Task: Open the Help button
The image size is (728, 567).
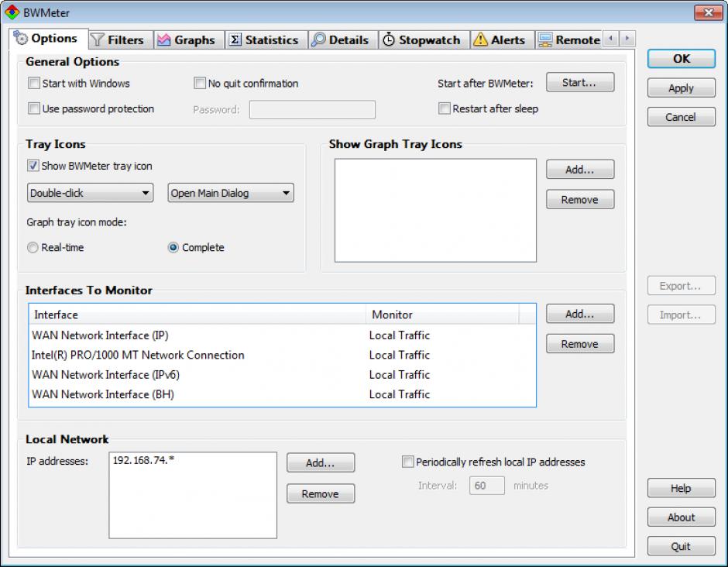Action: point(681,488)
